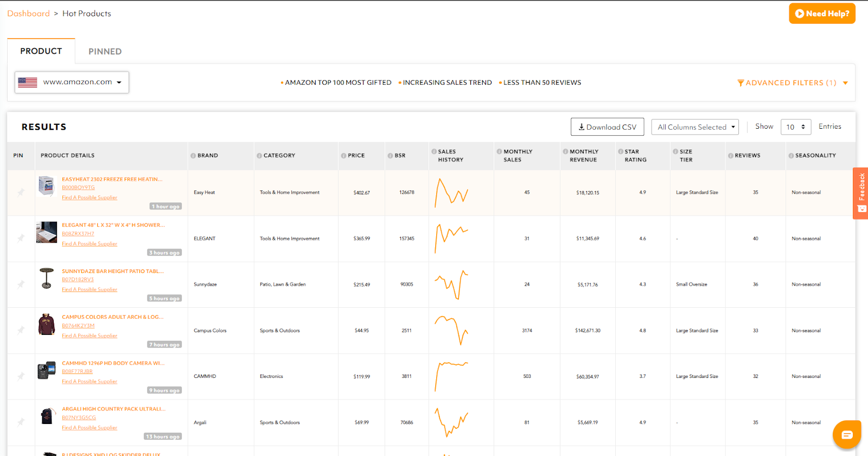
Task: Show info for the Seasonality column
Action: [791, 156]
